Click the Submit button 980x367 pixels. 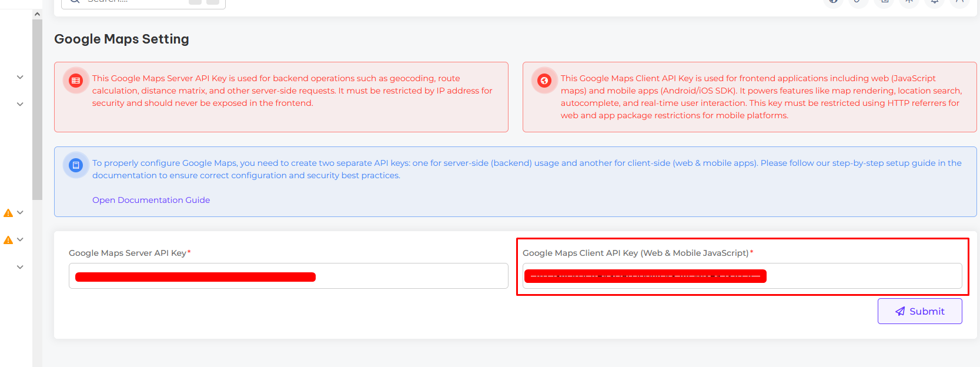tap(919, 311)
